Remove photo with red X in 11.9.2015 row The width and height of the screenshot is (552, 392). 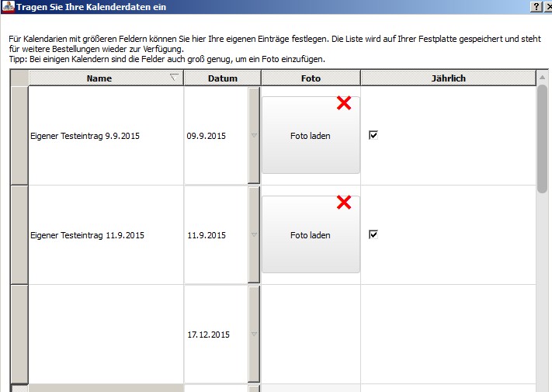(x=344, y=203)
